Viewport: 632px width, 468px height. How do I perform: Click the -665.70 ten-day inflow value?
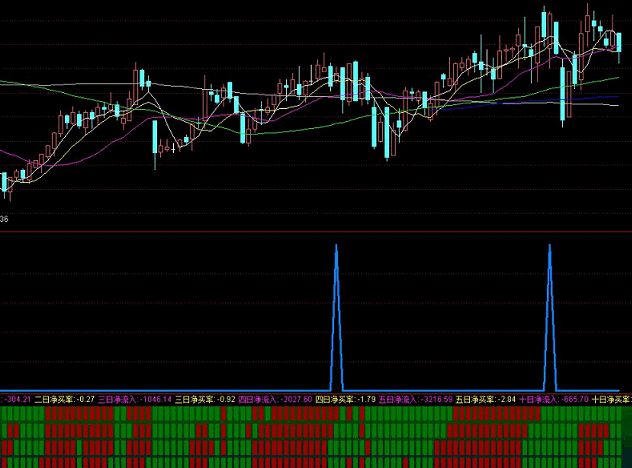click(573, 398)
